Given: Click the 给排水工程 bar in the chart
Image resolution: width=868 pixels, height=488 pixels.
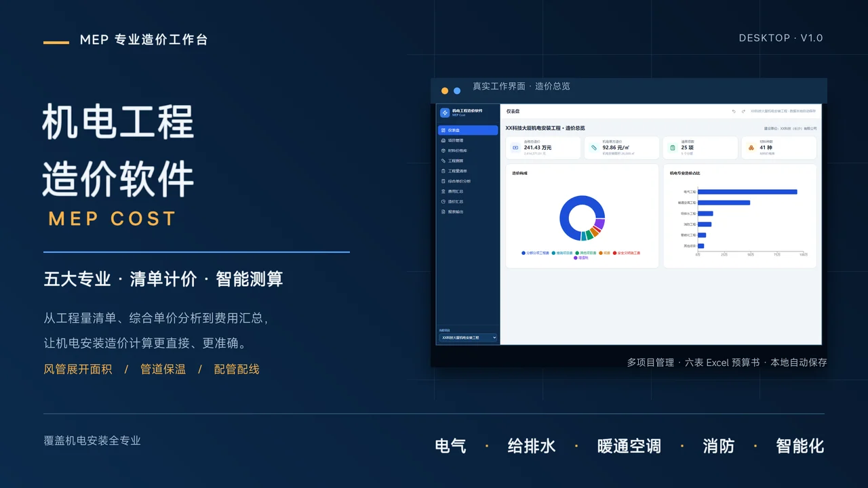Looking at the screenshot, I should (705, 213).
